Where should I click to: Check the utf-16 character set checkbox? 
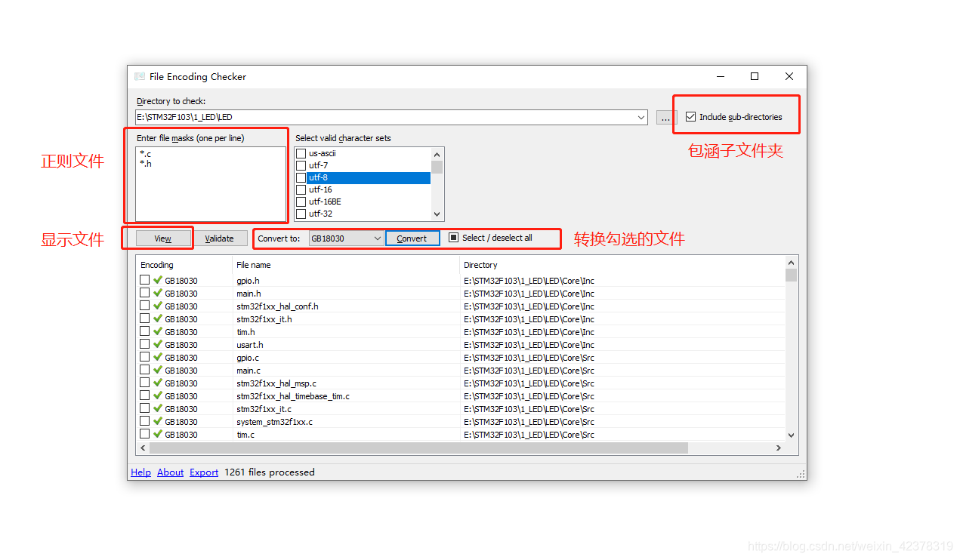(301, 189)
